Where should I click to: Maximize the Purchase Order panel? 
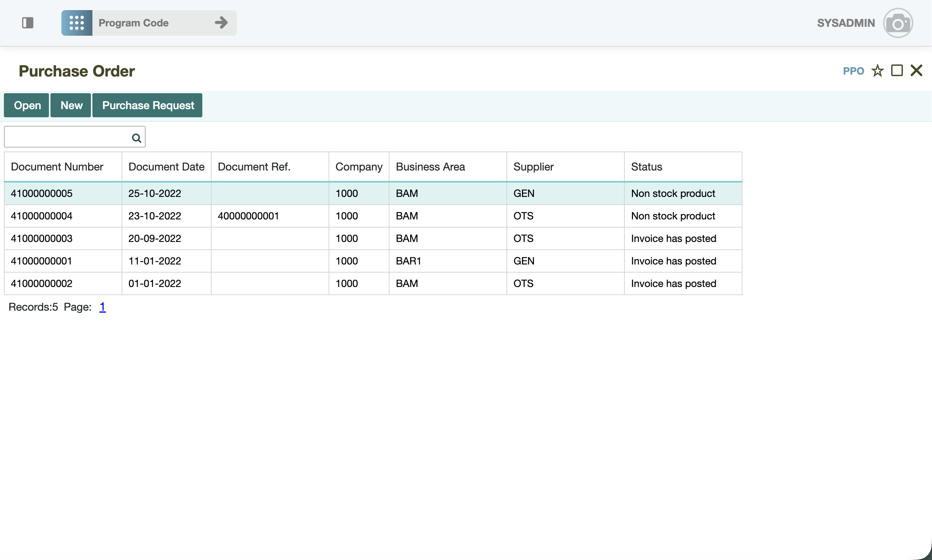[x=897, y=71]
